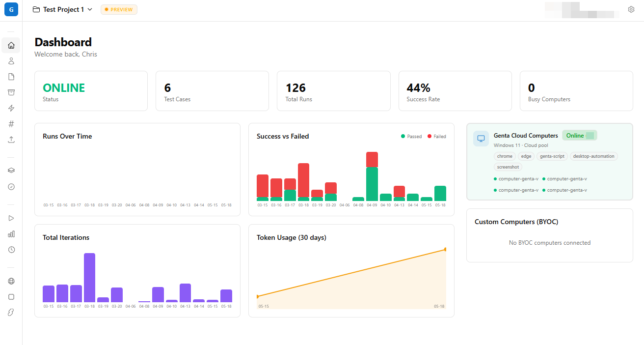Click "No BYOC computers connected" message
This screenshot has width=644, height=345.
tap(550, 243)
